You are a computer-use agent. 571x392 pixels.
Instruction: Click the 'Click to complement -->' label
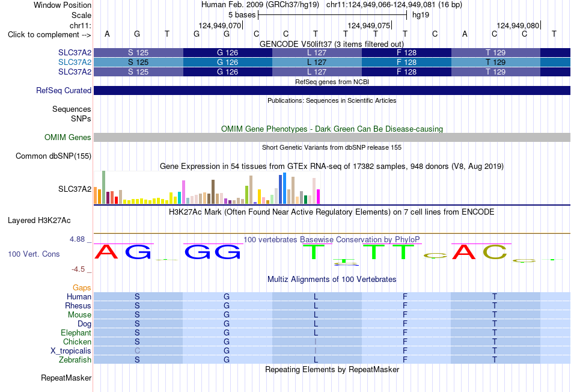click(49, 35)
